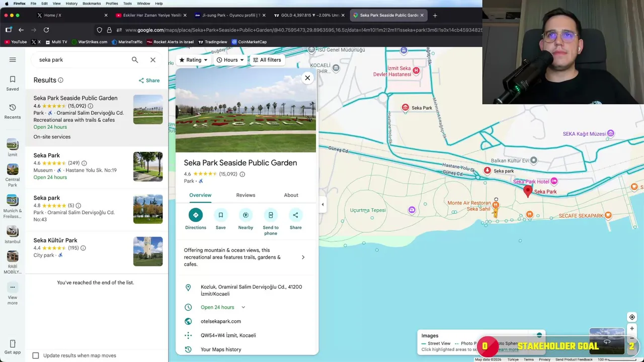Open Istanbul recent item in sidebar
The image size is (644, 362).
[x=13, y=235]
